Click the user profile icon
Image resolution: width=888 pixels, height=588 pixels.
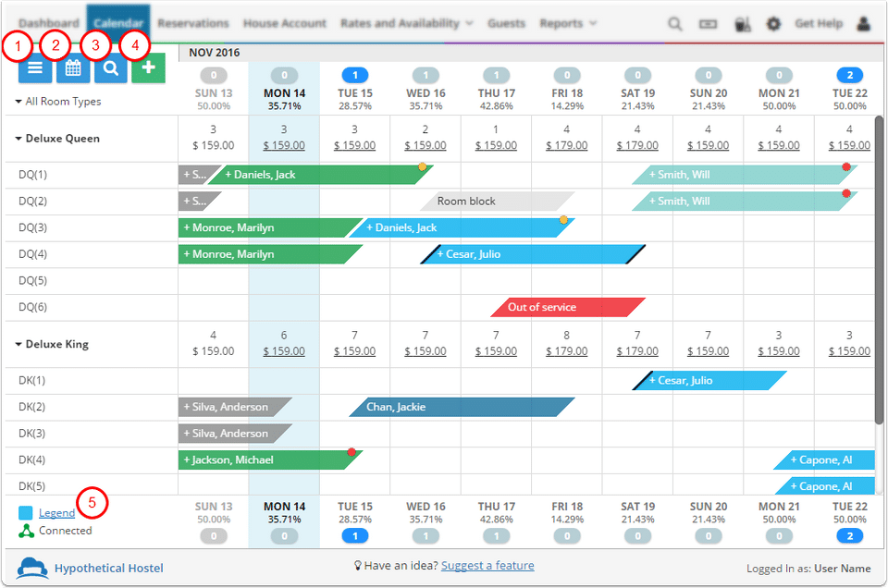tap(863, 24)
